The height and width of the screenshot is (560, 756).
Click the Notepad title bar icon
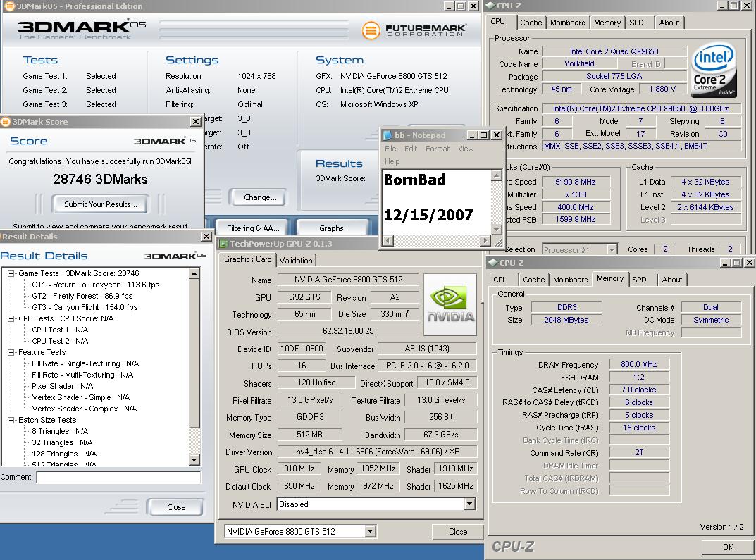pyautogui.click(x=388, y=135)
